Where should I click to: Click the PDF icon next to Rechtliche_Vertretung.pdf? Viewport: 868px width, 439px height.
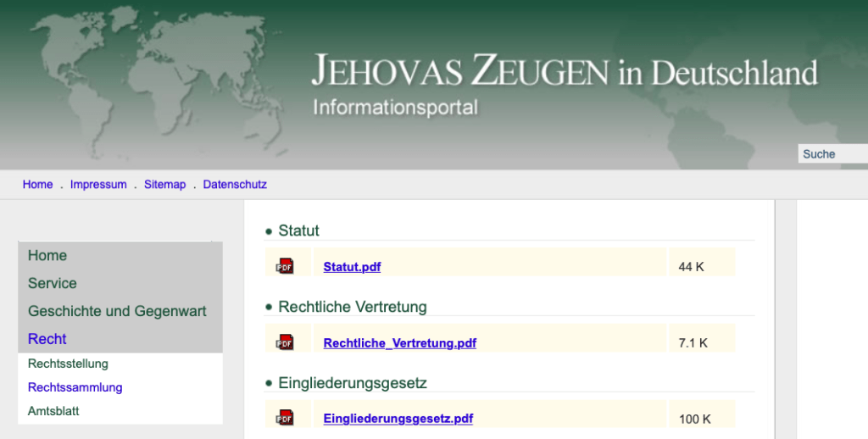coord(285,343)
